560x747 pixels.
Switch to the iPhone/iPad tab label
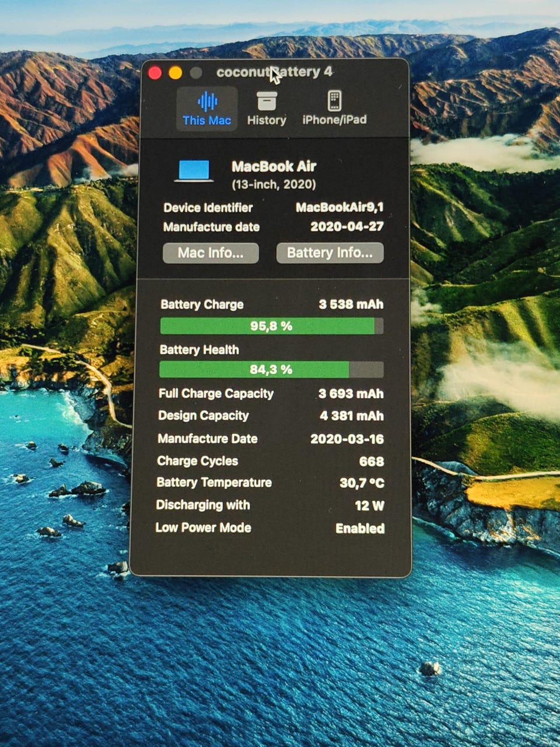tap(334, 120)
